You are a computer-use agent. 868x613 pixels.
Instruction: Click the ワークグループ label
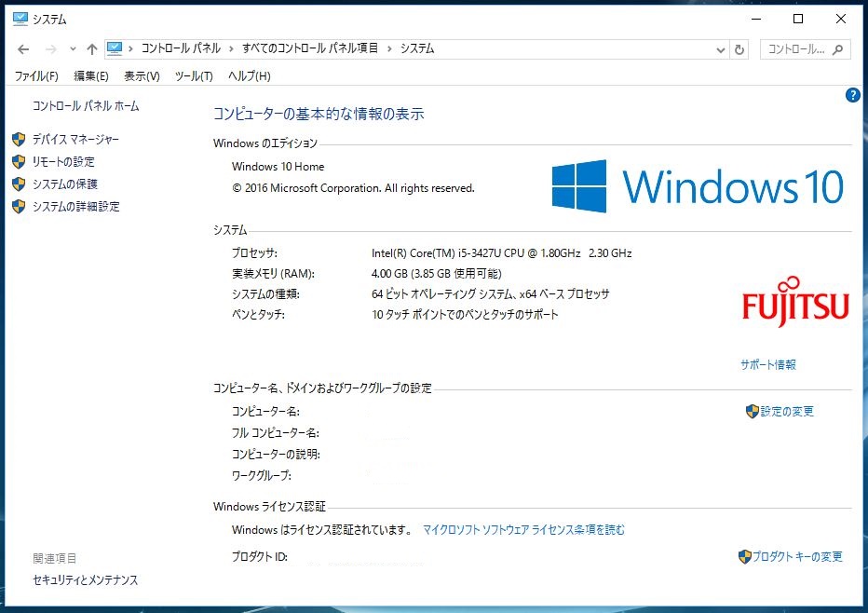[x=262, y=475]
